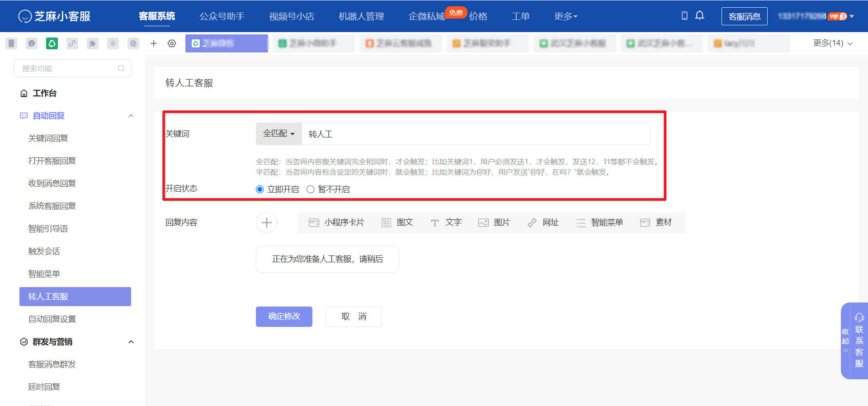Image resolution: width=868 pixels, height=406 pixels.
Task: Select 转人工客服 in sidebar
Action: [75, 297]
